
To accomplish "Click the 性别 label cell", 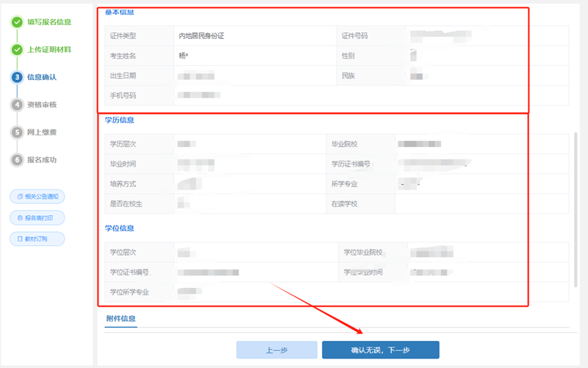I will [x=371, y=56].
